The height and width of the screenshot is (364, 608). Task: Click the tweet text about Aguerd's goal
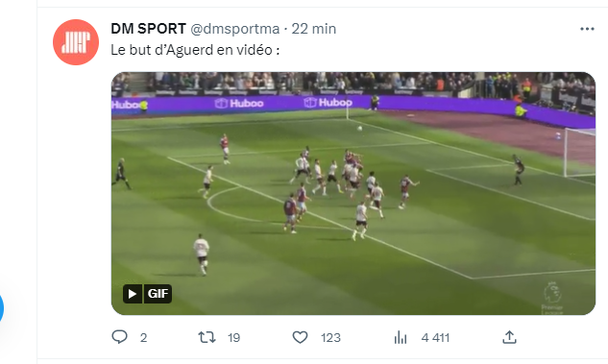195,50
